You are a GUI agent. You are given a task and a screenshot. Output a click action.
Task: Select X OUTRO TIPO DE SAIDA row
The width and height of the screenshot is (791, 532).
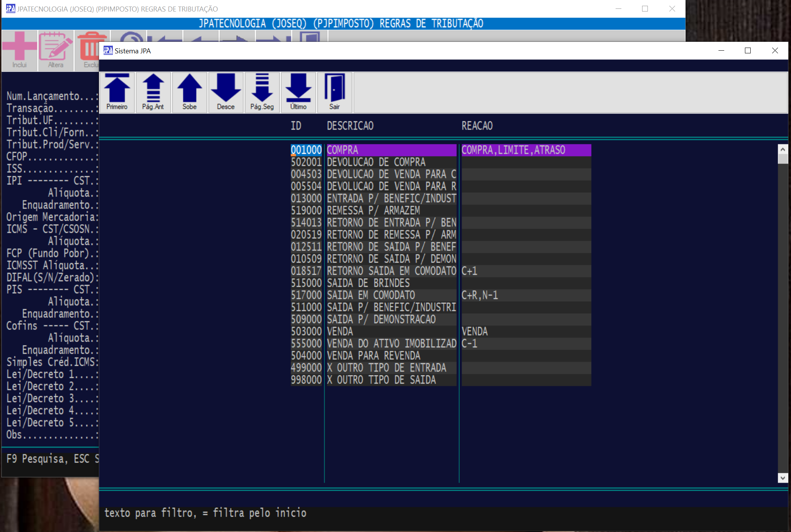[381, 380]
